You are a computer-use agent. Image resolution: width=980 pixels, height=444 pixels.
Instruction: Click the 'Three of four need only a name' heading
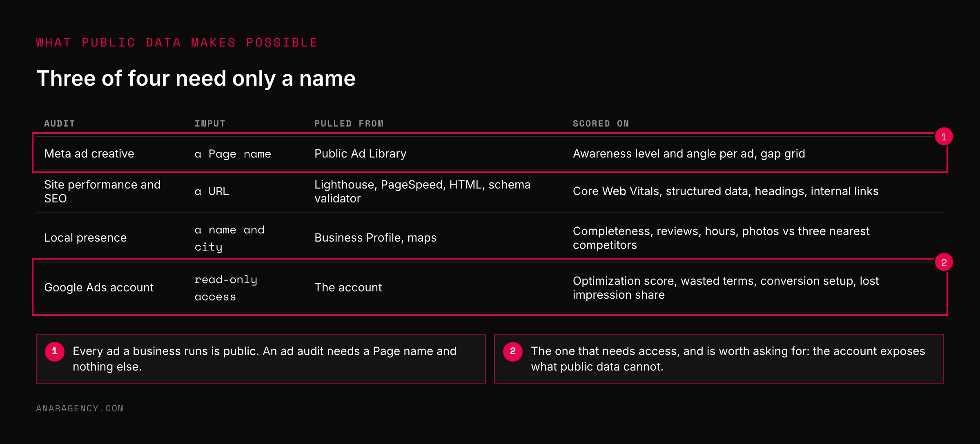[x=196, y=78]
